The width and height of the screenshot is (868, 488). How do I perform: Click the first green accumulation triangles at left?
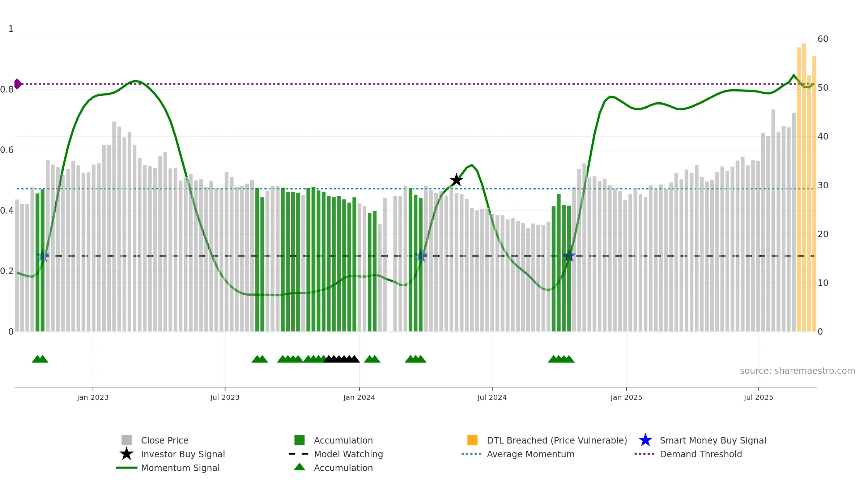[40, 359]
